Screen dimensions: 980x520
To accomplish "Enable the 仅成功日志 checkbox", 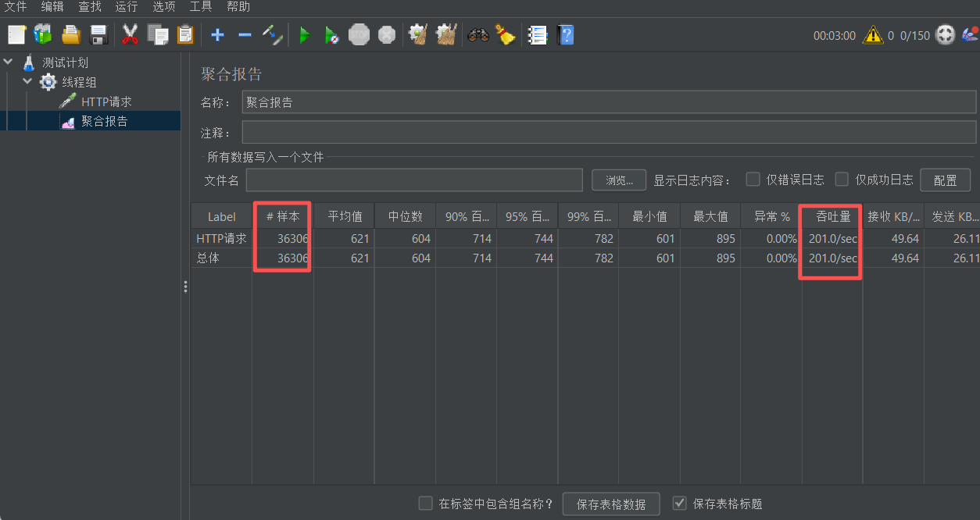I will click(842, 179).
